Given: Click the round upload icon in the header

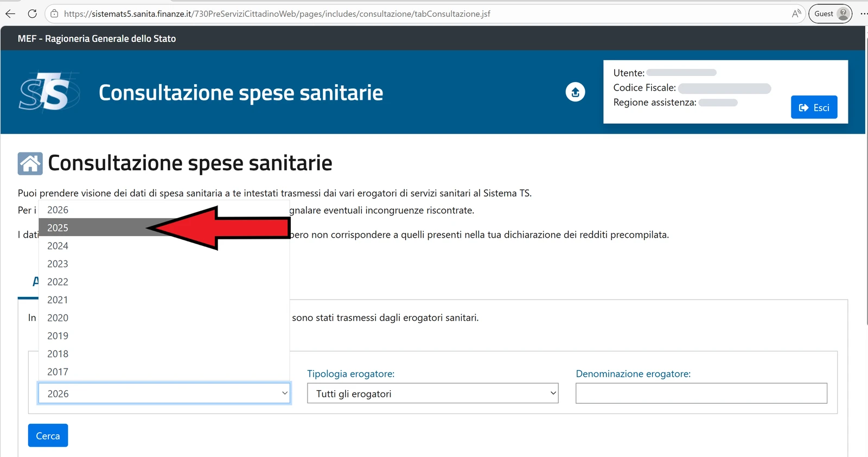Looking at the screenshot, I should click(x=575, y=92).
